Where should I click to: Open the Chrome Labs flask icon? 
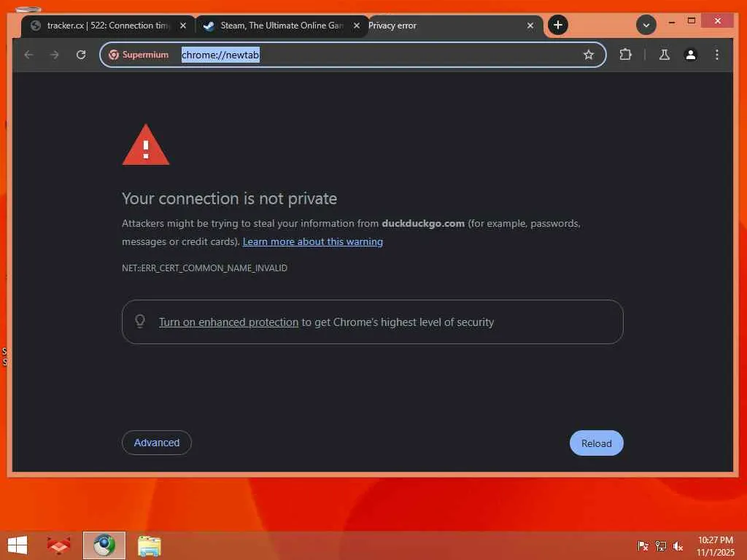(664, 55)
